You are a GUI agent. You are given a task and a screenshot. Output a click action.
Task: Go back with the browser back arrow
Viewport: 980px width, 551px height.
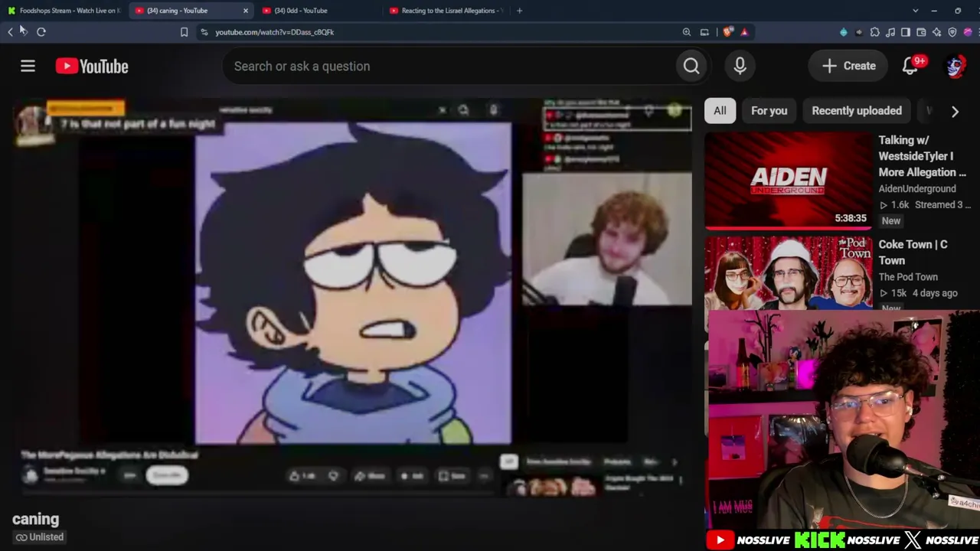pos(11,32)
